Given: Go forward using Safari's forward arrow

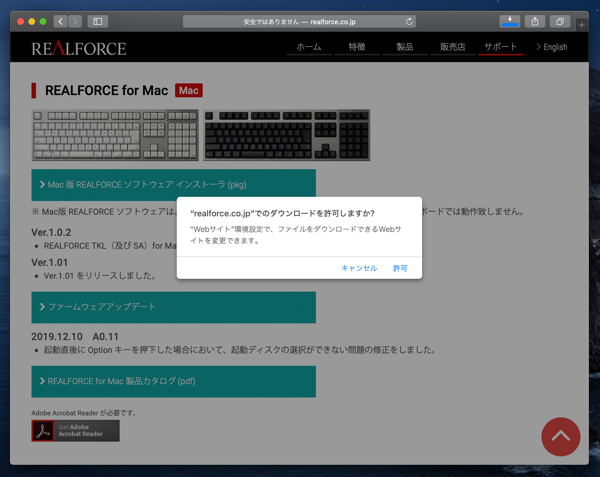Looking at the screenshot, I should click(x=75, y=21).
